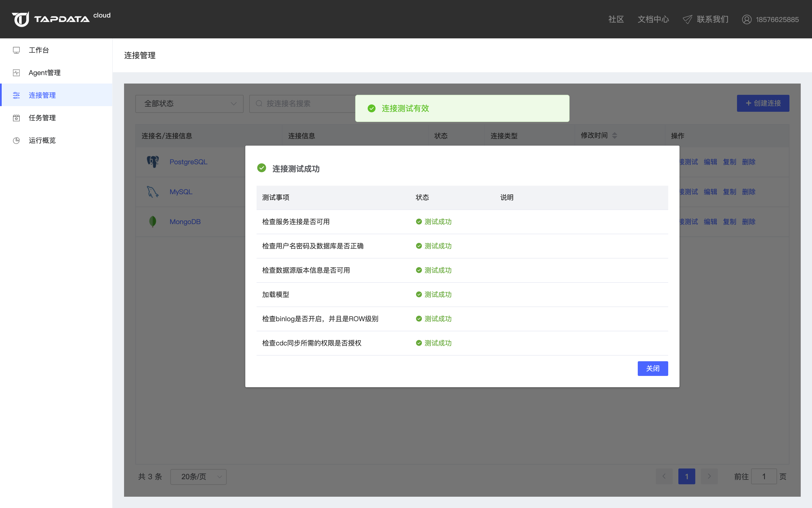
Task: Click 删除 for the MySQL row
Action: pyautogui.click(x=748, y=192)
